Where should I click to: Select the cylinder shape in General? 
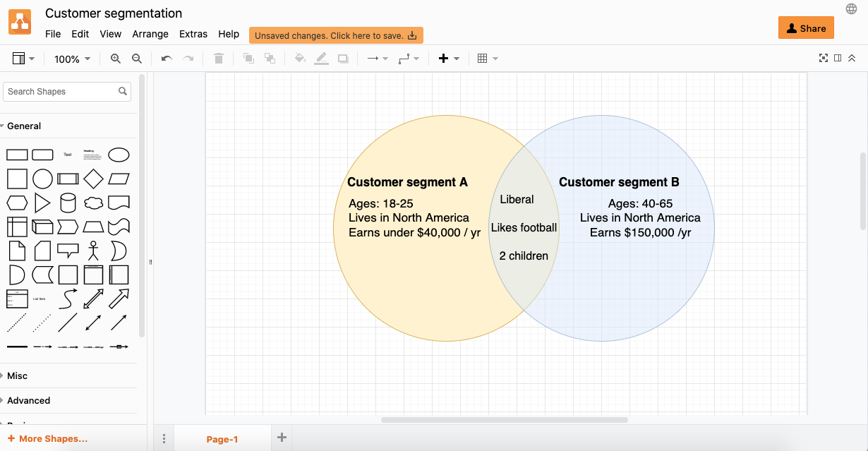[68, 203]
